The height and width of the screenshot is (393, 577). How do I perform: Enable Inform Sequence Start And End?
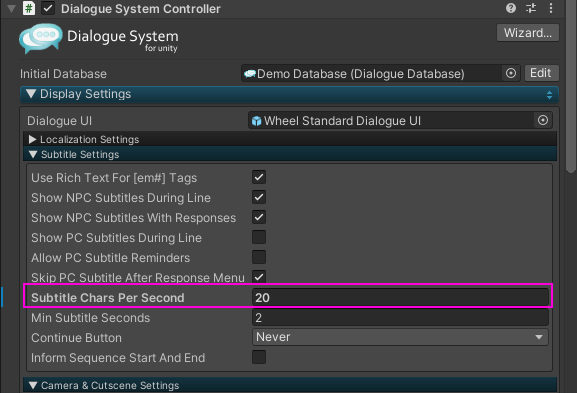(x=259, y=357)
